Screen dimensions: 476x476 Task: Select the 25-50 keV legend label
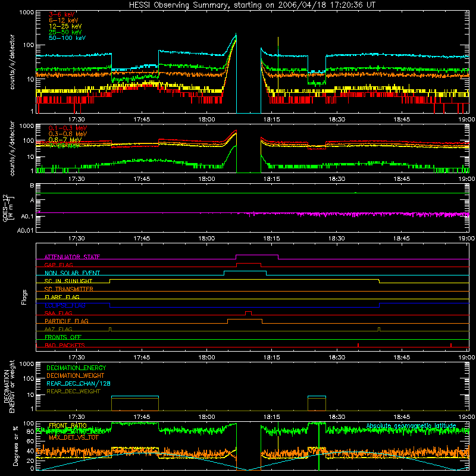65,32
